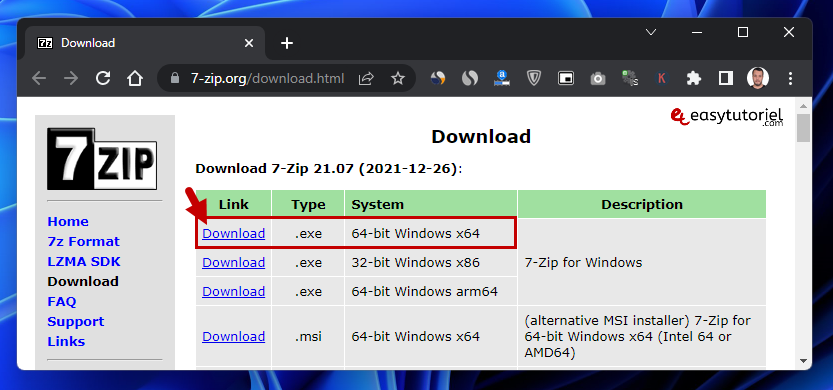The height and width of the screenshot is (390, 833).
Task: Open the shield extension icon
Action: tap(533, 79)
